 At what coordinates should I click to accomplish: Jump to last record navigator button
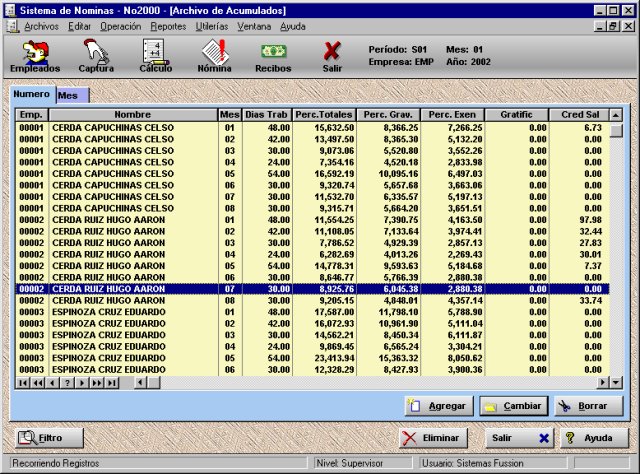(112, 382)
